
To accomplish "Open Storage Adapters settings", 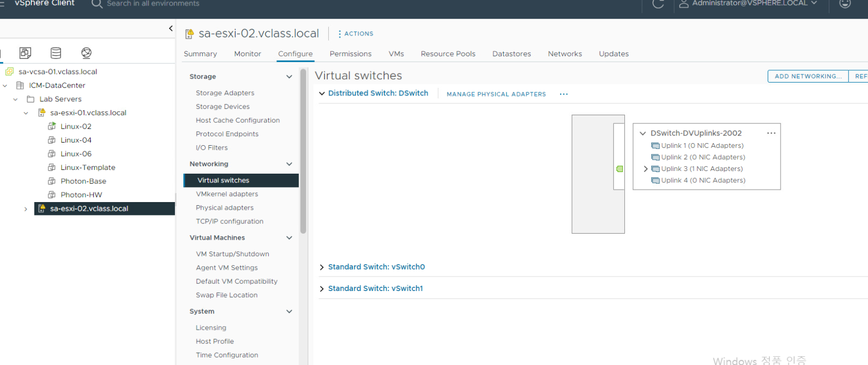I will coord(225,93).
